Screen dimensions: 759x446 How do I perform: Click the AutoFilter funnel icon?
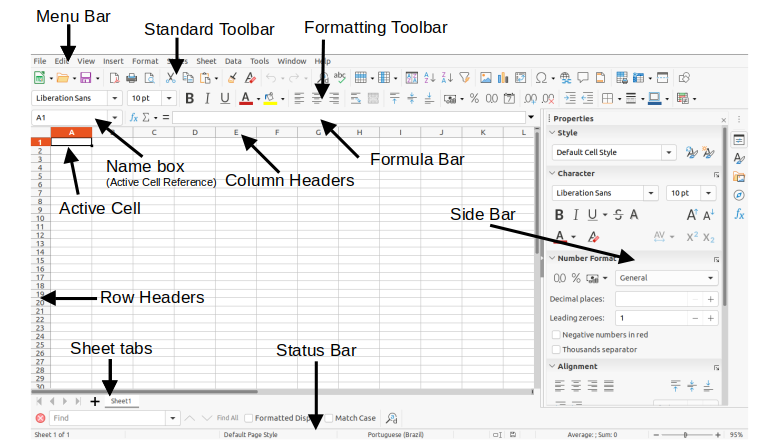point(465,78)
